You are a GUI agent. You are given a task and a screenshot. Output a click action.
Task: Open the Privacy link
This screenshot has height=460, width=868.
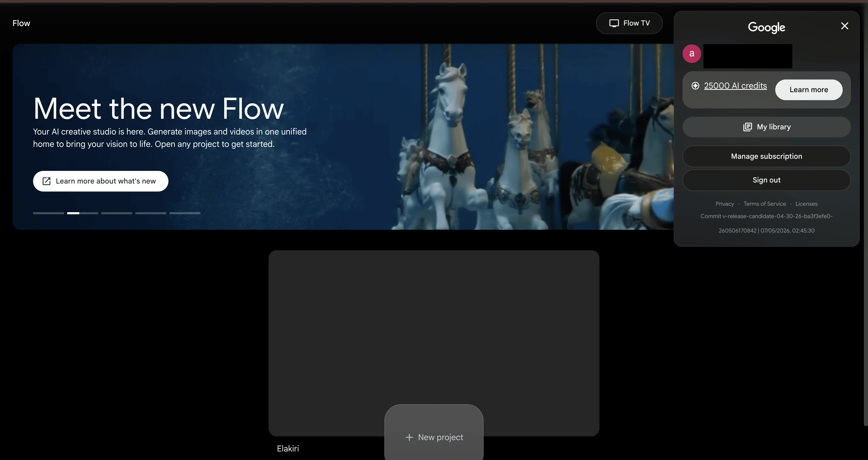725,204
